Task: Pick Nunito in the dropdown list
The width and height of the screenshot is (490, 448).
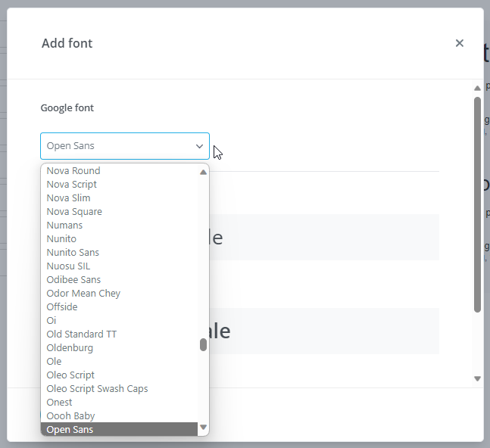Action: click(x=120, y=239)
